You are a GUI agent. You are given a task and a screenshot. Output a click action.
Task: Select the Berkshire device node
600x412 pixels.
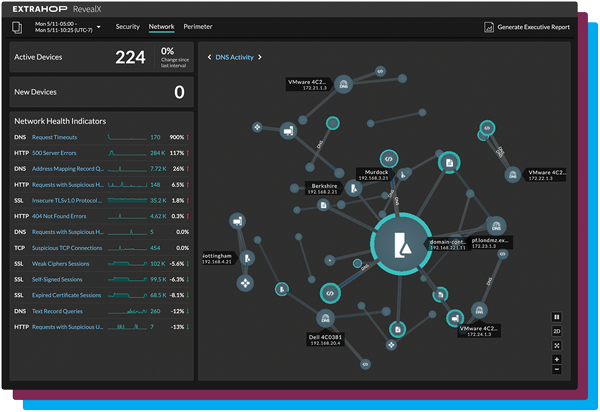[354, 188]
